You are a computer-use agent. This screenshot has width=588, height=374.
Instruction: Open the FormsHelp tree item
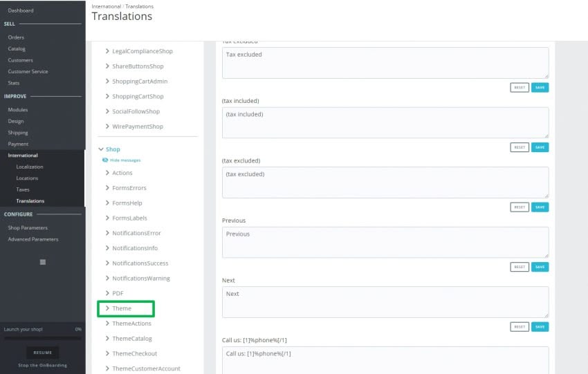[x=127, y=203]
